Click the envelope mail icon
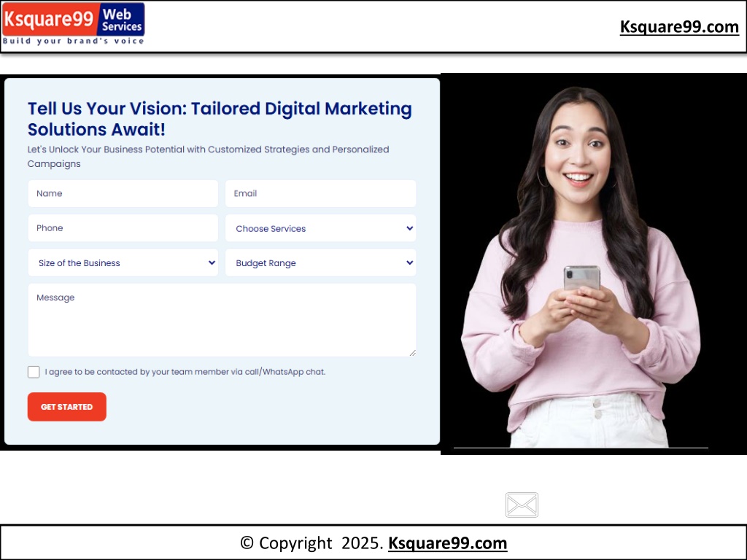This screenshot has width=747, height=560. [x=522, y=505]
